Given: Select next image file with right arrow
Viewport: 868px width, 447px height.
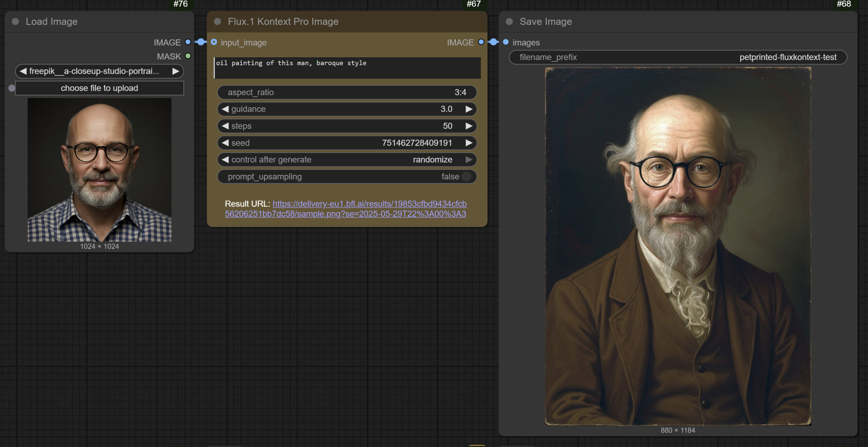Looking at the screenshot, I should [176, 71].
